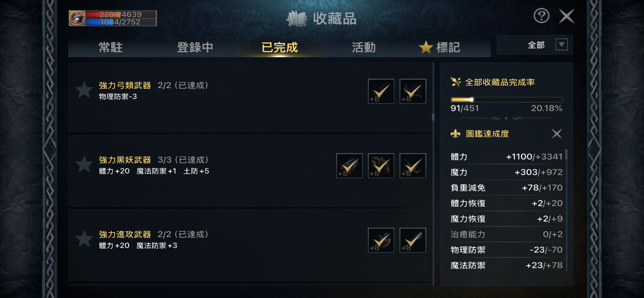Screen dimensions: 644x298
Task: Toggle star mark for 強力黑妖武器
Action: pyautogui.click(x=84, y=164)
